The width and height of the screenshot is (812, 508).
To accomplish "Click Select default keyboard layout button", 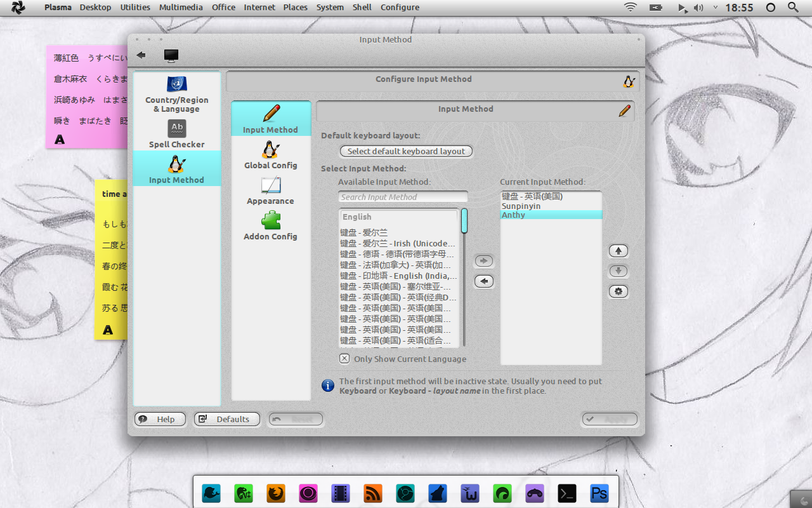I will click(406, 151).
